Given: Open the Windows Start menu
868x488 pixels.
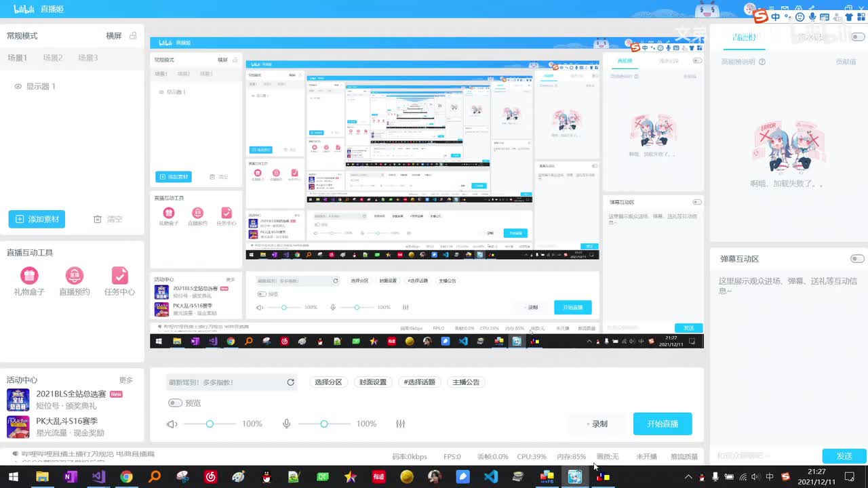Looking at the screenshot, I should coord(13,476).
